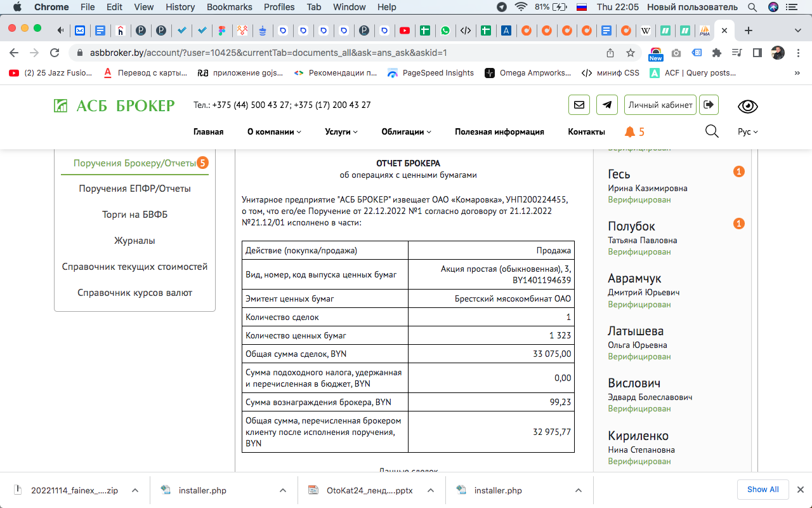Open Справочник текущих стоимостей
Screen dimensions: 812x508
click(x=134, y=267)
